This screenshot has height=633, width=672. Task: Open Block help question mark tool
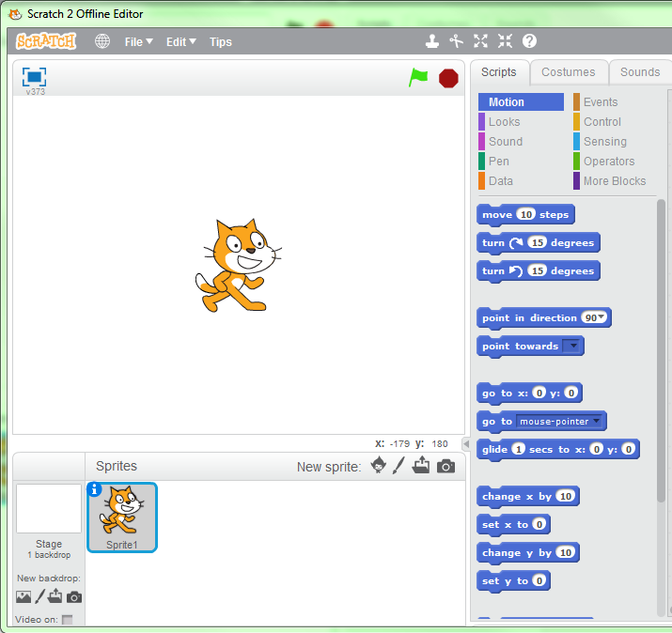(x=529, y=41)
